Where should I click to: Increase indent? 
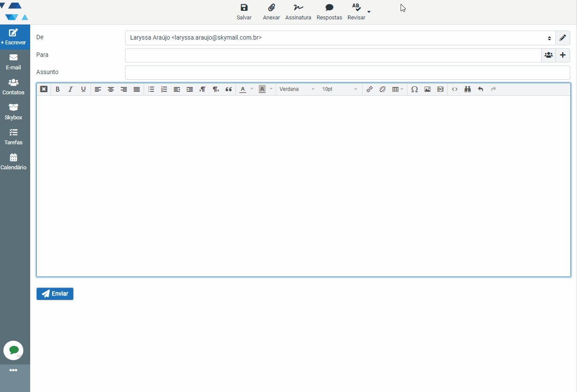(190, 89)
